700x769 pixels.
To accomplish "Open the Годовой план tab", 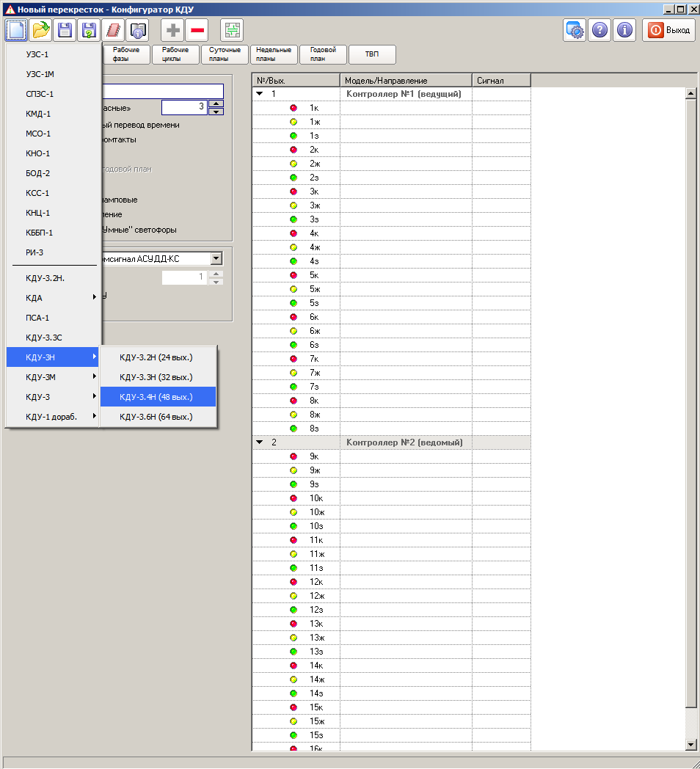I will pyautogui.click(x=323, y=54).
